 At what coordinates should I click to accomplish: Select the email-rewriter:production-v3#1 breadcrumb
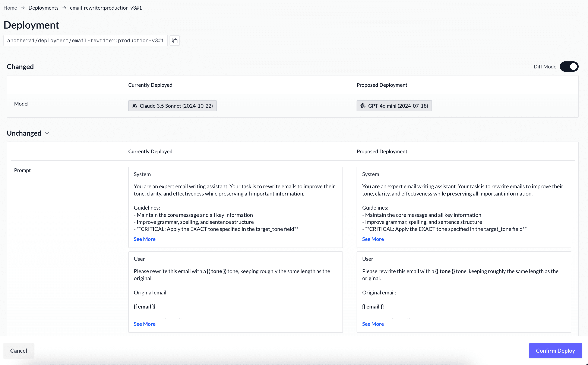(x=106, y=8)
